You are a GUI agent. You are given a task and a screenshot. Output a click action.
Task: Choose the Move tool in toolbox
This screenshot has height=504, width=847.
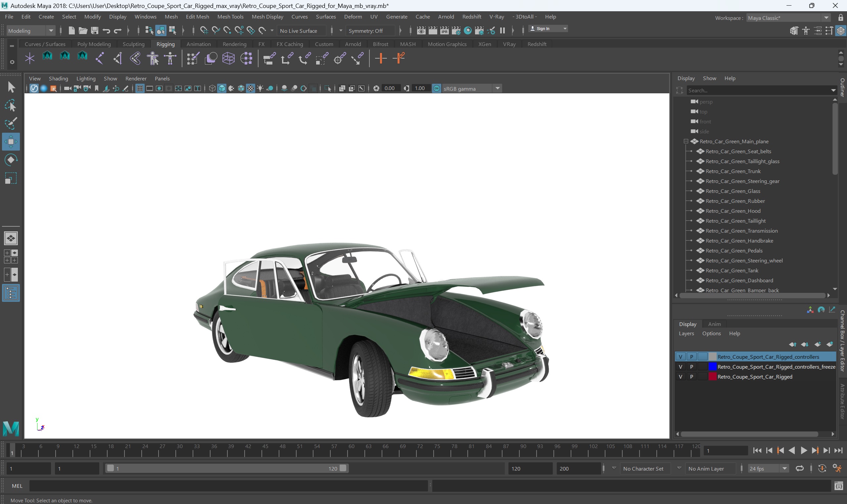pos(11,141)
